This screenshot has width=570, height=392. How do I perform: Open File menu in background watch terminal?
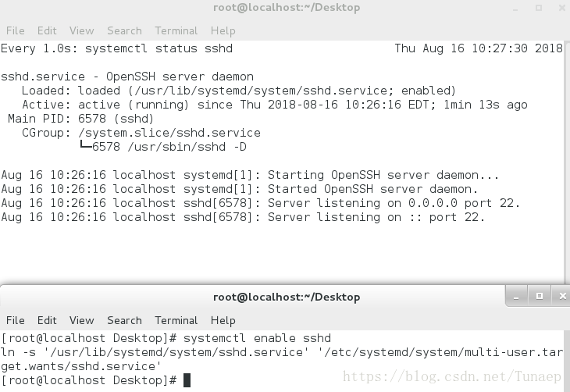[16, 30]
